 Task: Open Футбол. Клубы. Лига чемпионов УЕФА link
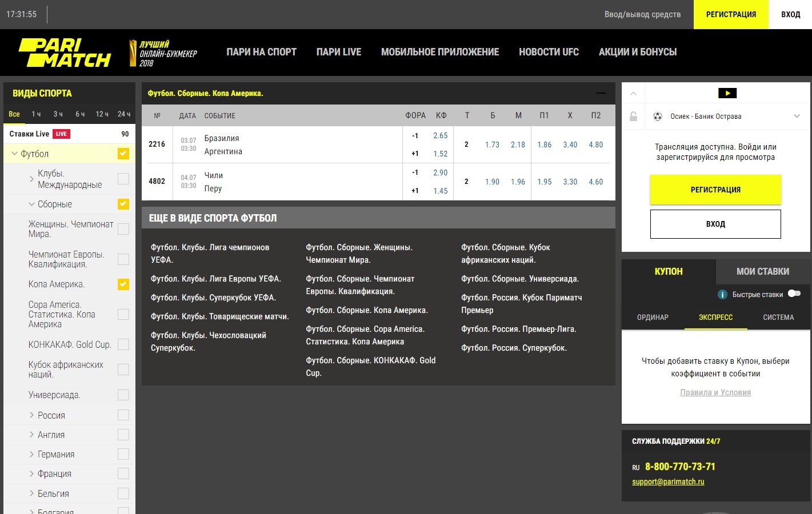click(210, 254)
